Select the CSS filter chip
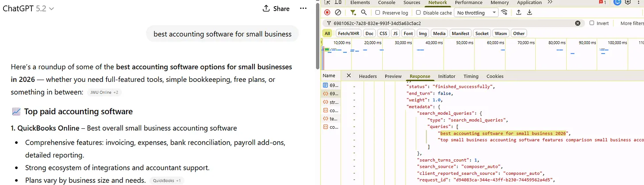Viewport: 644px width, 185px height. [x=383, y=33]
